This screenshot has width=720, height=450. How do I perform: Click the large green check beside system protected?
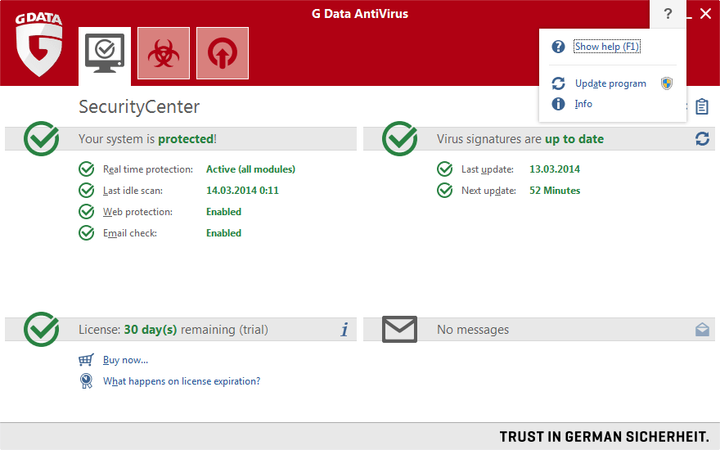[41, 139]
